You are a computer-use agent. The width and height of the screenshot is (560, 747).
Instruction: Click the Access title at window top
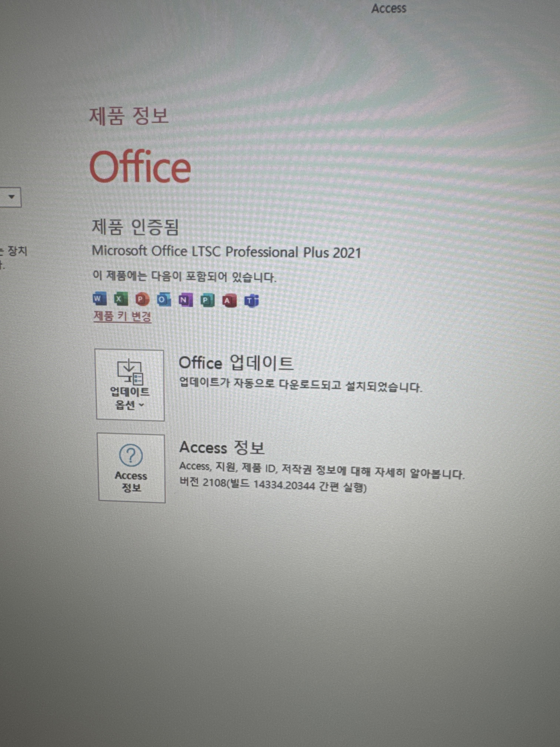pos(389,9)
